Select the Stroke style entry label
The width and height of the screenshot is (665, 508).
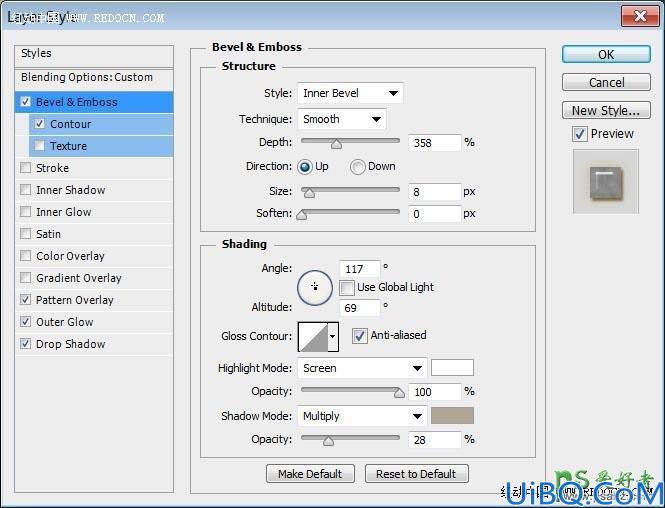[x=53, y=168]
